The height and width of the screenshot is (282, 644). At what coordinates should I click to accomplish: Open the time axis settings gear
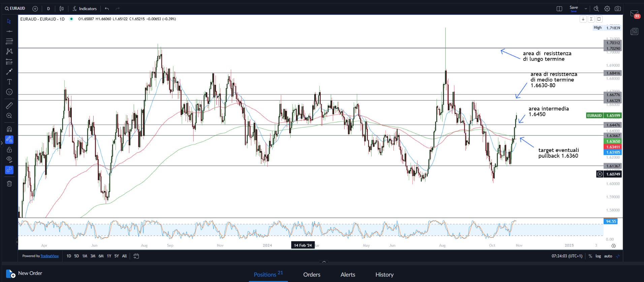click(613, 246)
